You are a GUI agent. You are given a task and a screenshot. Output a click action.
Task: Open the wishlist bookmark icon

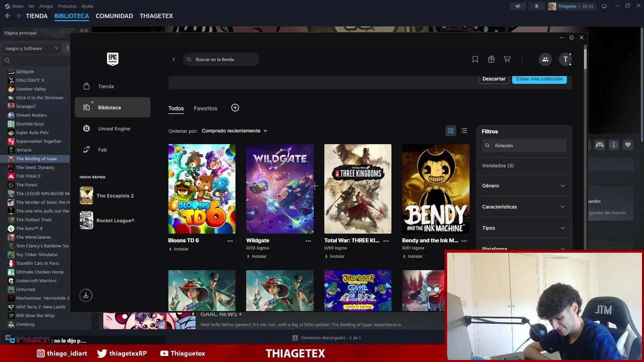click(x=475, y=59)
